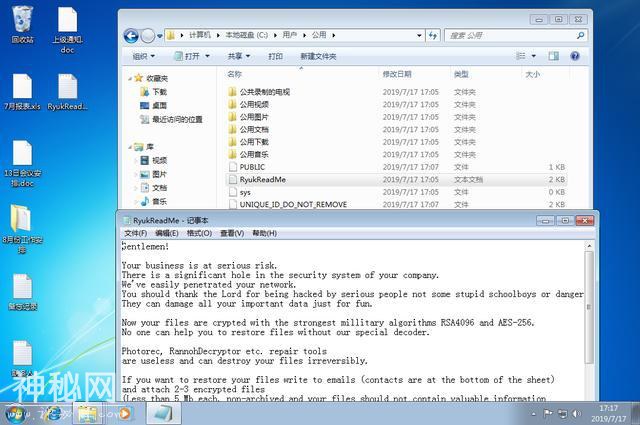Collapse the 收藏夹 tree section
The image size is (640, 425).
pos(130,78)
